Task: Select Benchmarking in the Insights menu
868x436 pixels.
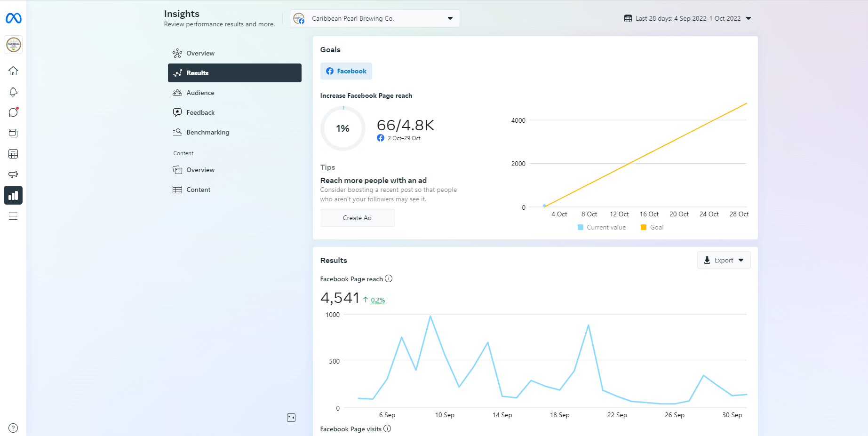Action: coord(207,132)
